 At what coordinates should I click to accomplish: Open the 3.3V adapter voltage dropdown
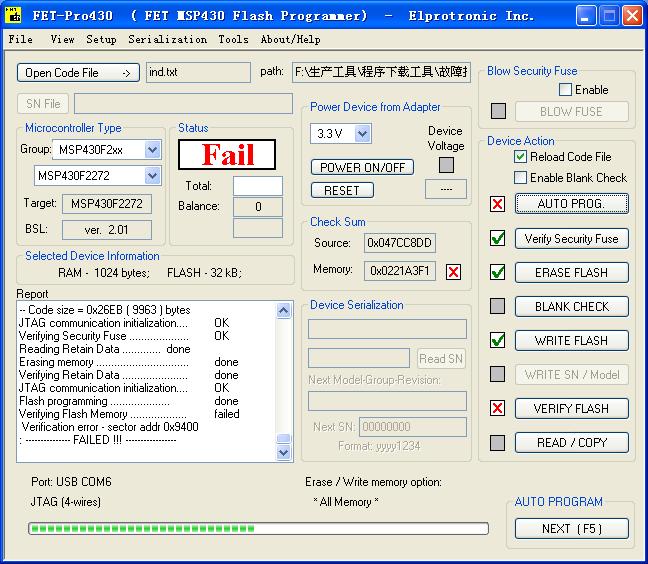click(362, 133)
